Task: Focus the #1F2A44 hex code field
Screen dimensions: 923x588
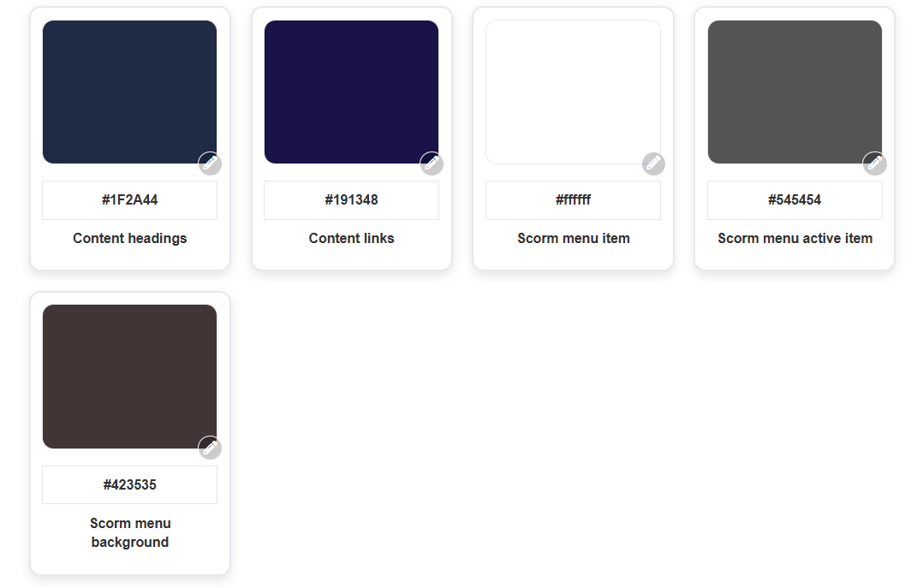Action: coord(129,200)
